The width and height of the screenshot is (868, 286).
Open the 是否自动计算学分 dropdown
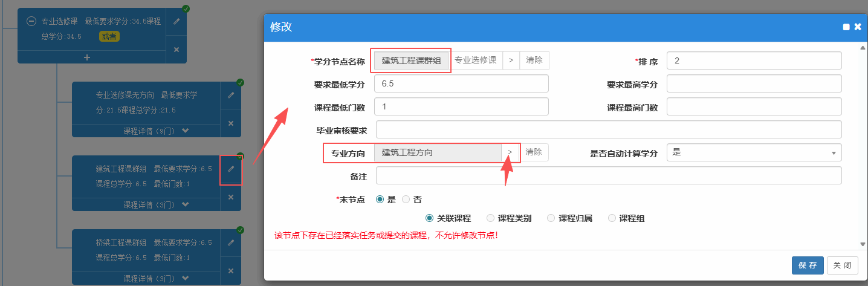click(754, 152)
